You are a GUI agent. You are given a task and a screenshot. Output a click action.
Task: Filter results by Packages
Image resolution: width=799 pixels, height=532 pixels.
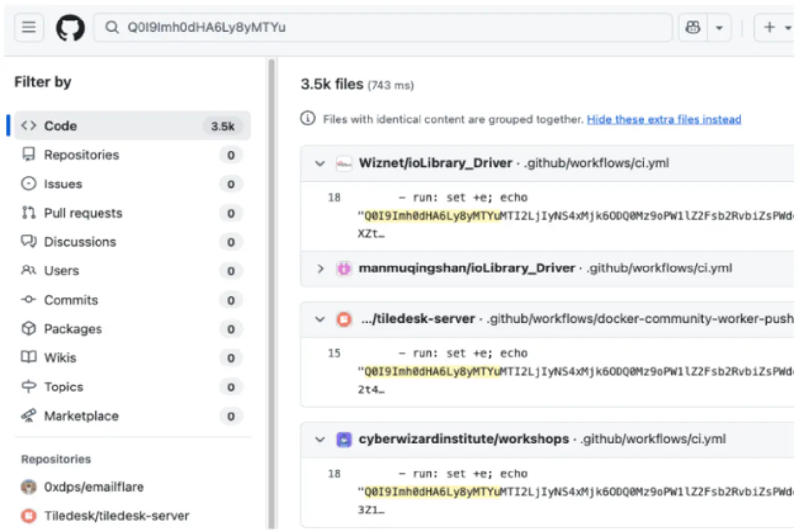click(132, 329)
